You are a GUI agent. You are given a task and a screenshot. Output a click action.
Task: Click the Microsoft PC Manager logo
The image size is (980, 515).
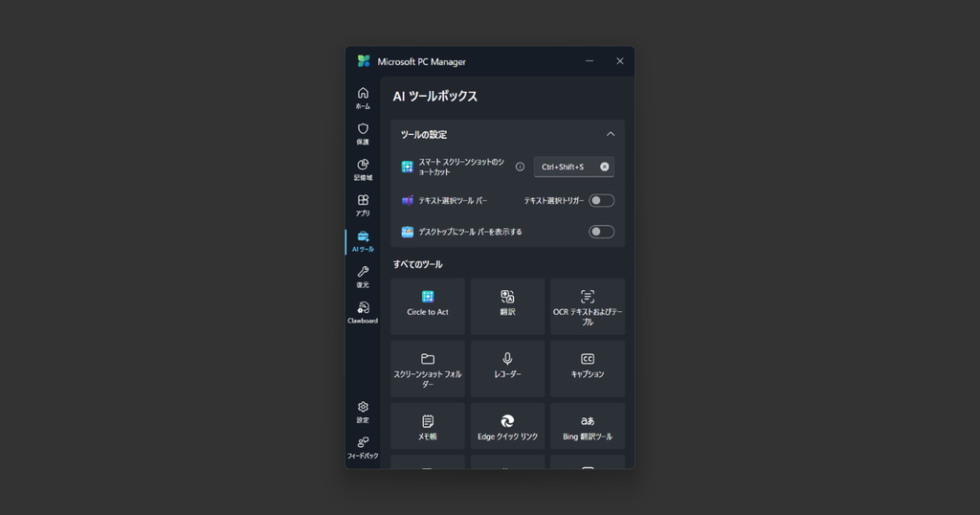pyautogui.click(x=364, y=61)
